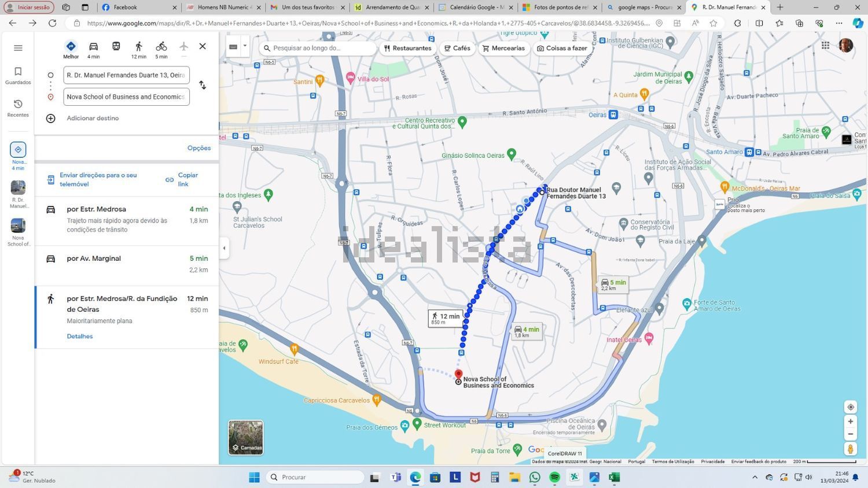
Task: Select public transit travel mode
Action: [x=116, y=46]
